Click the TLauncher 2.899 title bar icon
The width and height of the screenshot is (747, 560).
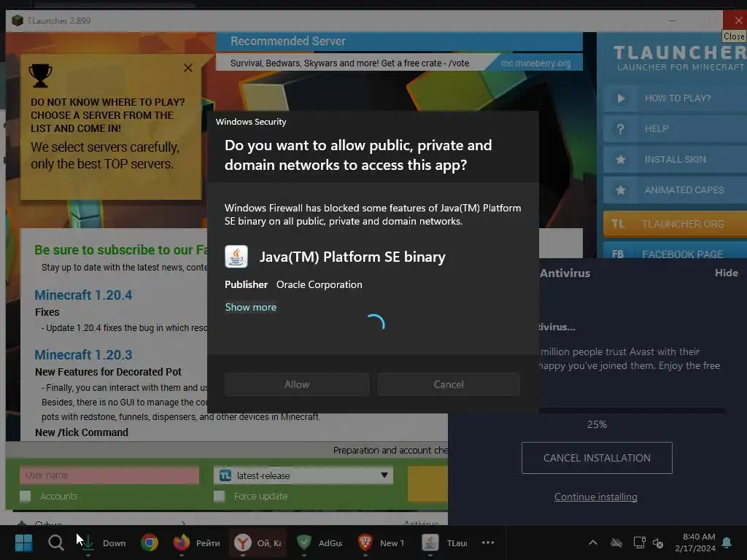click(x=18, y=20)
